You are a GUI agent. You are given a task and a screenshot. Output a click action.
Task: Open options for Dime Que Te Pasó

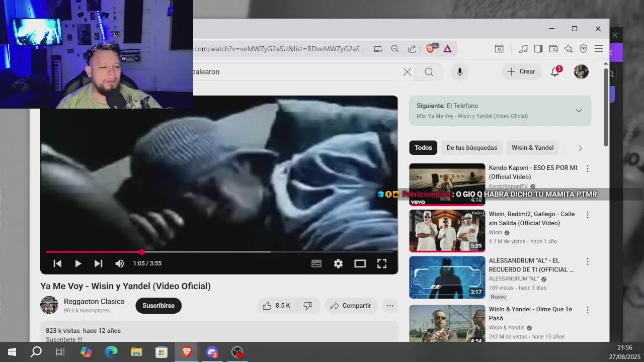[587, 310]
